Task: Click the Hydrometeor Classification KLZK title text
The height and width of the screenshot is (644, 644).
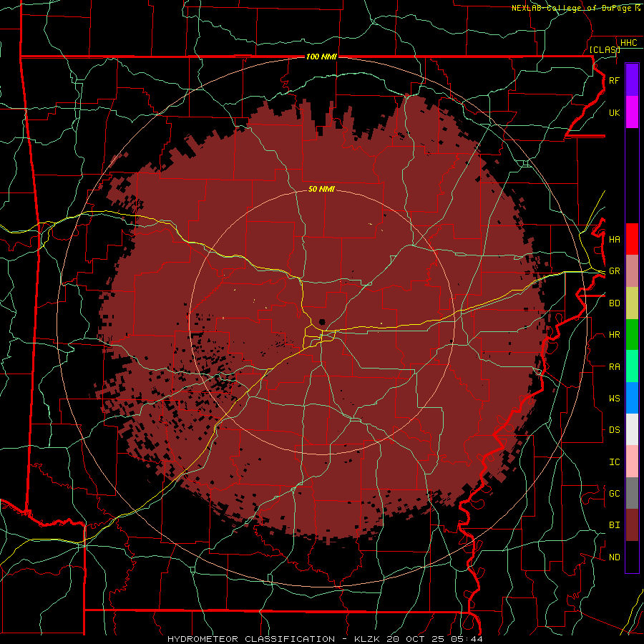Action: tap(325, 639)
